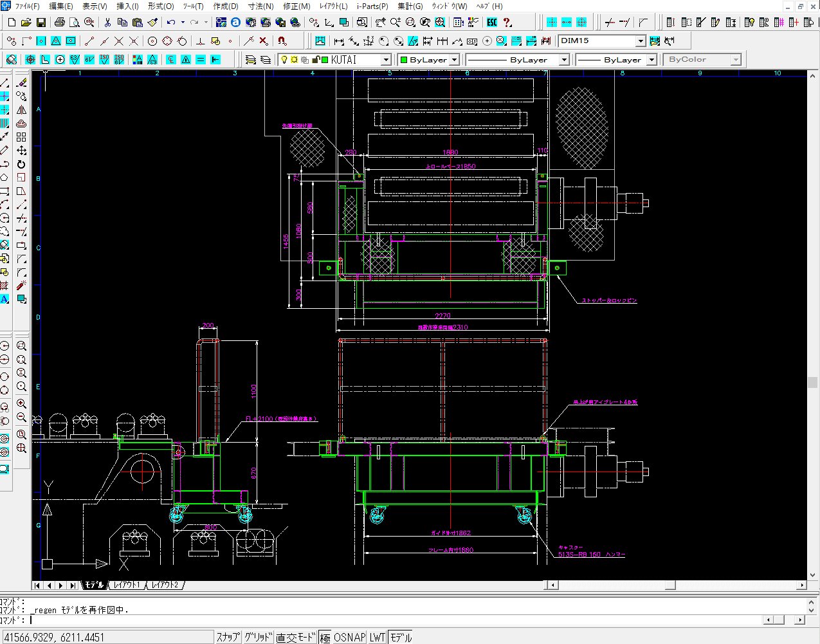Viewport: 820px width, 644px height.
Task: Open the 寸法(N) dimension menu
Action: [x=260, y=6]
